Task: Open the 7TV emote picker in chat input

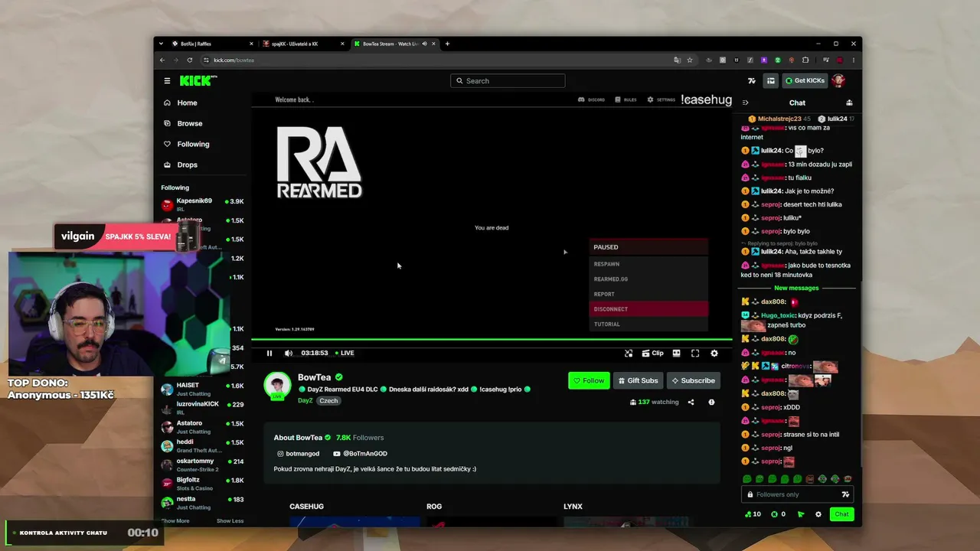Action: [845, 494]
